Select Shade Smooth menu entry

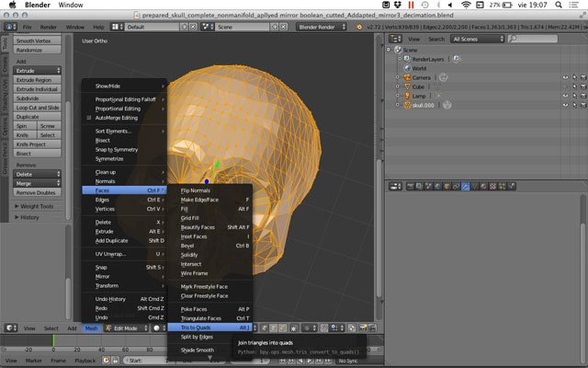pos(209,350)
